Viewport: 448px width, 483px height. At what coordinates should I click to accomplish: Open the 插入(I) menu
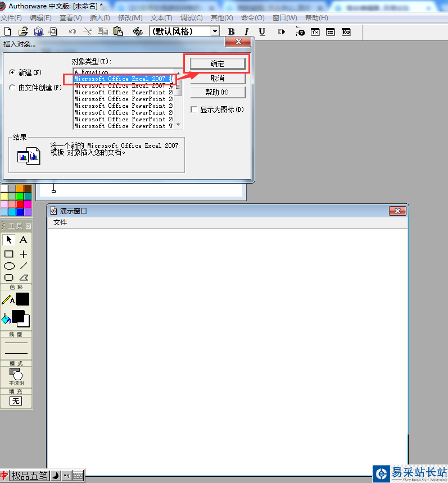pos(100,18)
